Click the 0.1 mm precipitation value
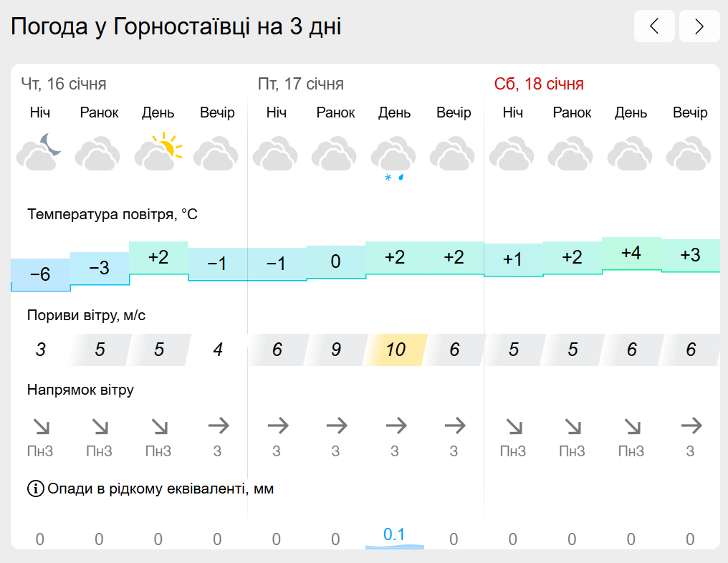The image size is (728, 563). click(x=394, y=535)
